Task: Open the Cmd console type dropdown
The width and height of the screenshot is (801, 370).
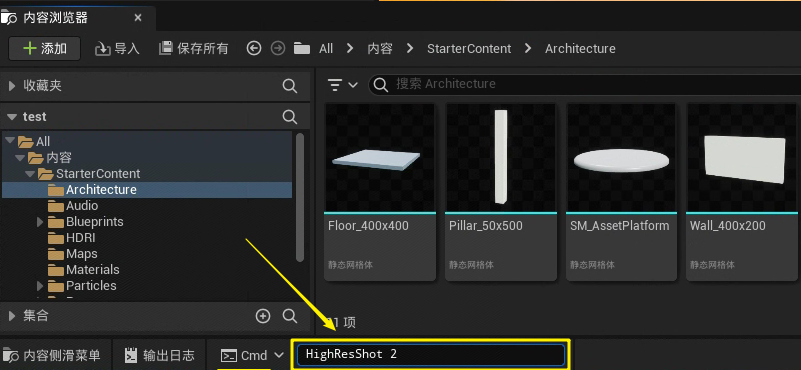Action: (252, 355)
